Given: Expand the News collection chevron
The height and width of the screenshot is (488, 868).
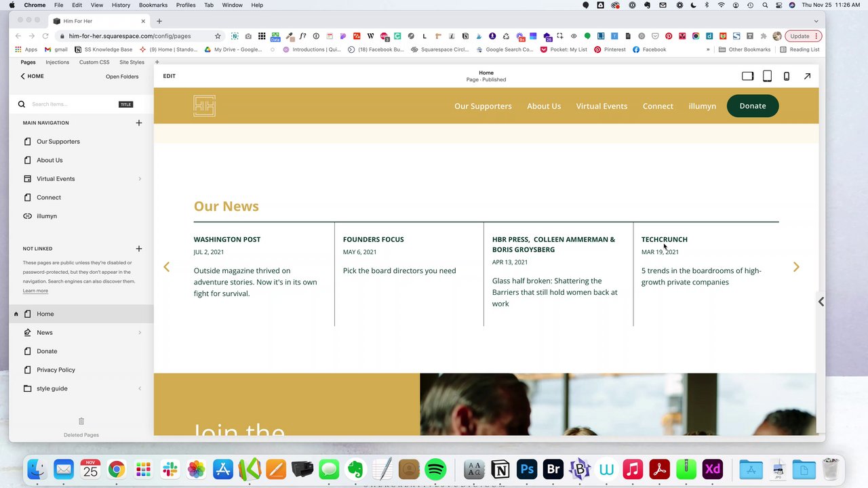Looking at the screenshot, I should 140,333.
